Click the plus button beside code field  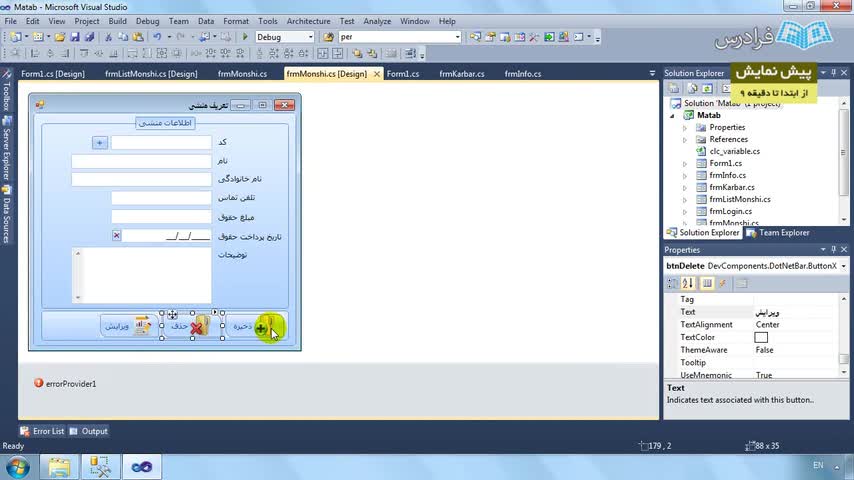click(100, 143)
